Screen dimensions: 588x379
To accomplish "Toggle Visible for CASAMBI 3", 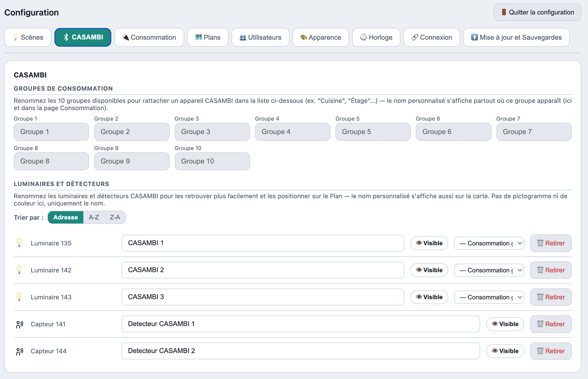I will click(429, 297).
